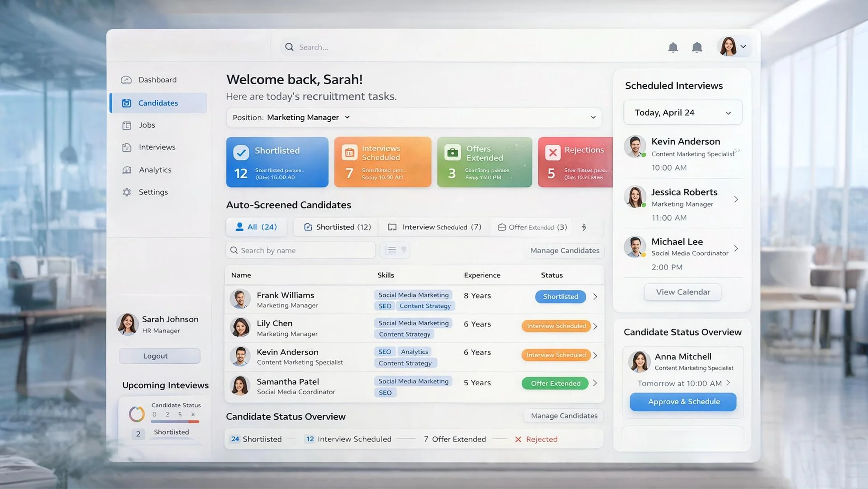Image resolution: width=868 pixels, height=489 pixels.
Task: Click the Dashboard sidebar icon
Action: 126,80
